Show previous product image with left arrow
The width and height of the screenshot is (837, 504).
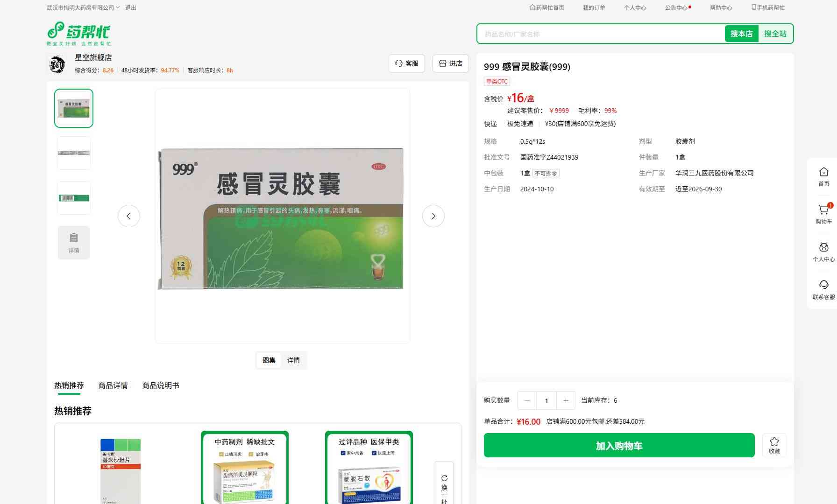click(x=129, y=216)
